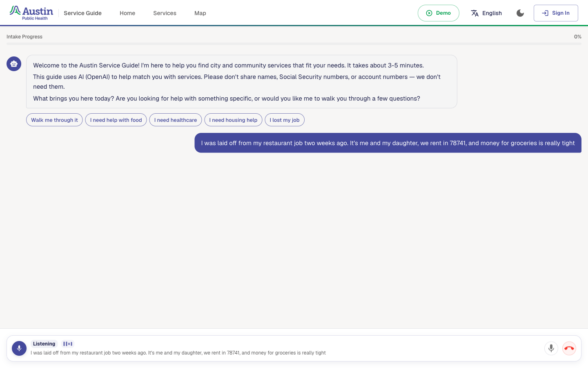Open the Services menu item

pos(165,13)
